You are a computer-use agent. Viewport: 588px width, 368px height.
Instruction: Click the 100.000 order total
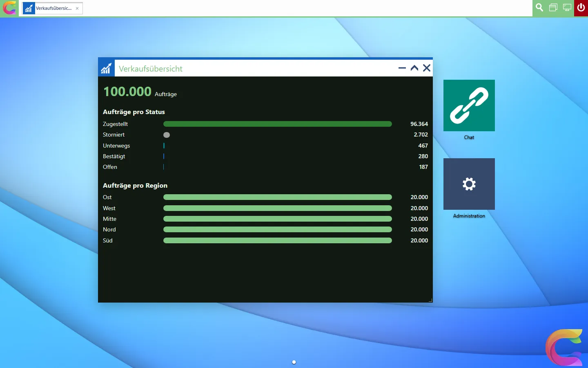[127, 92]
